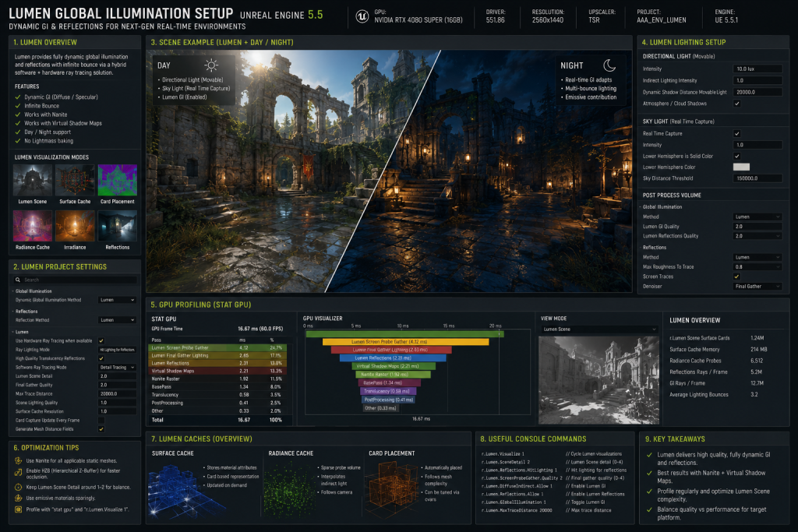Open the Lumen Reflections Quality dropdown
The width and height of the screenshot is (798, 532).
point(757,236)
